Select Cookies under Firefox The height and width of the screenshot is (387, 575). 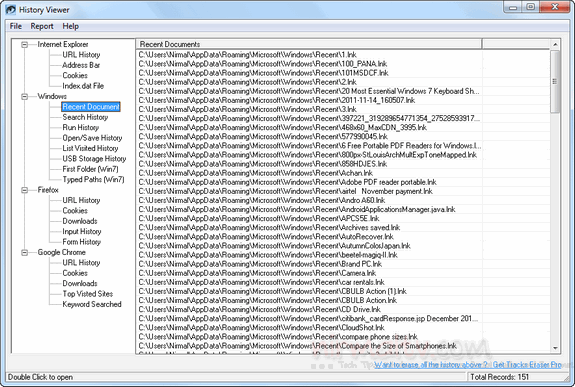coord(75,211)
